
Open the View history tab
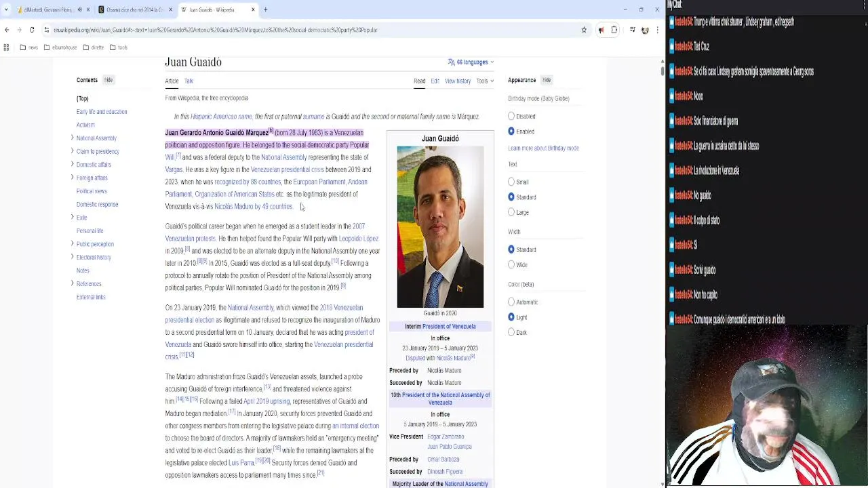[458, 81]
